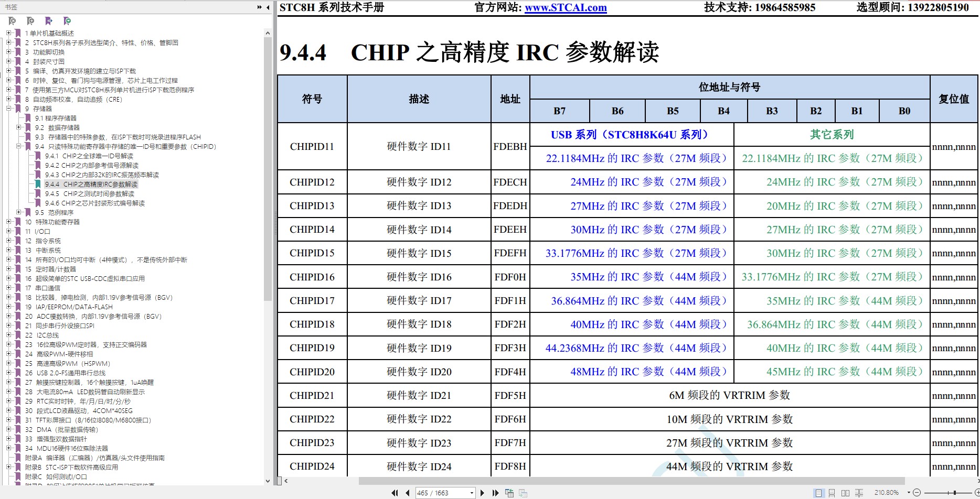Open bookmark 9.1 程序存储器
Image resolution: width=980 pixels, height=499 pixels.
click(x=56, y=118)
